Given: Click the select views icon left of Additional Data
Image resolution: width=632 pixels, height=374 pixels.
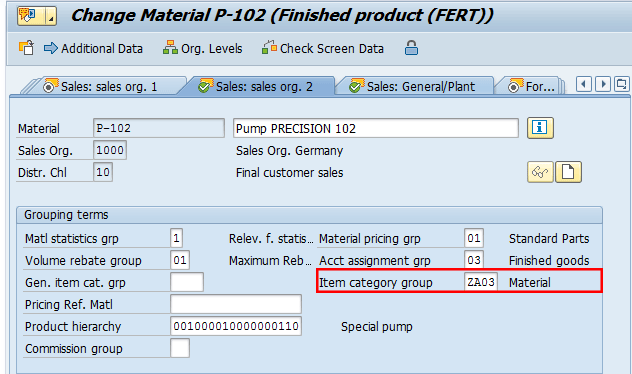Looking at the screenshot, I should (x=27, y=48).
